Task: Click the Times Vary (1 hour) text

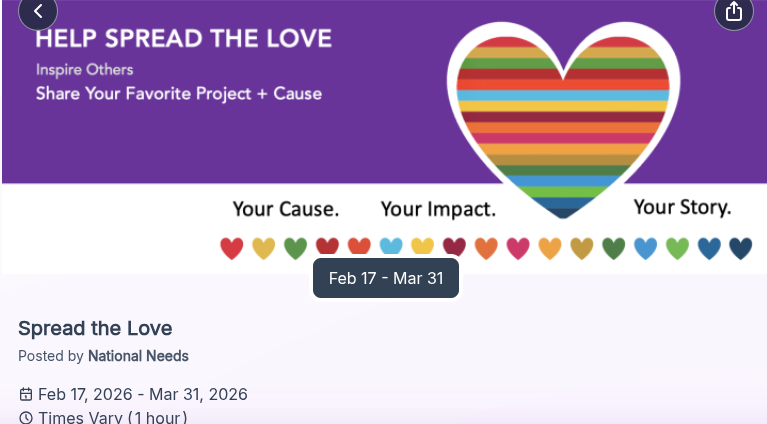Action: 113,417
